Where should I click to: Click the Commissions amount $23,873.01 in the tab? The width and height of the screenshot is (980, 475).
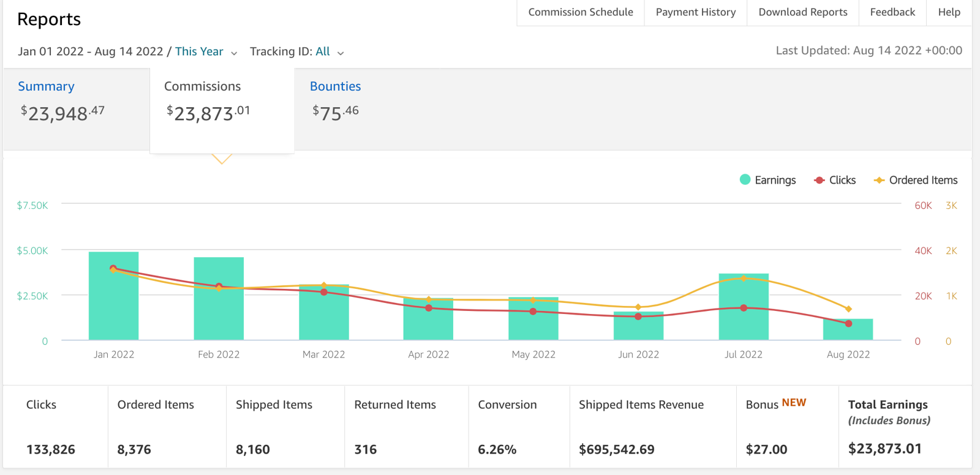pos(208,113)
